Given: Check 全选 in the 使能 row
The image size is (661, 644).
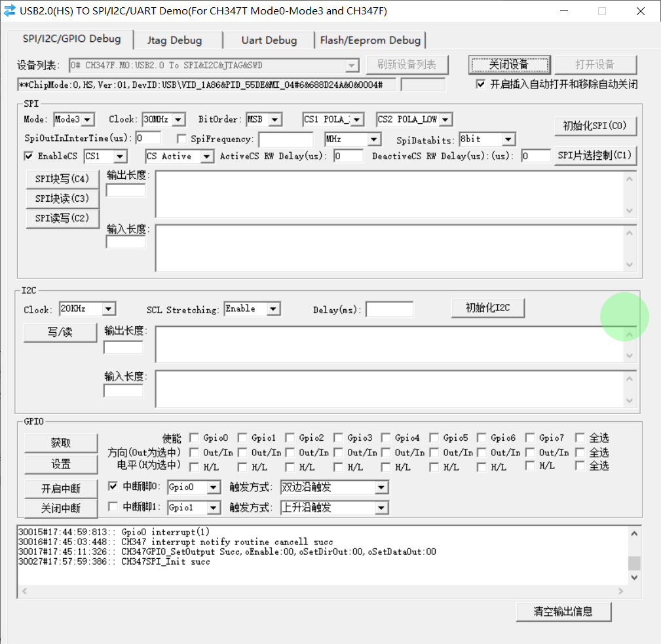Looking at the screenshot, I should tap(580, 438).
